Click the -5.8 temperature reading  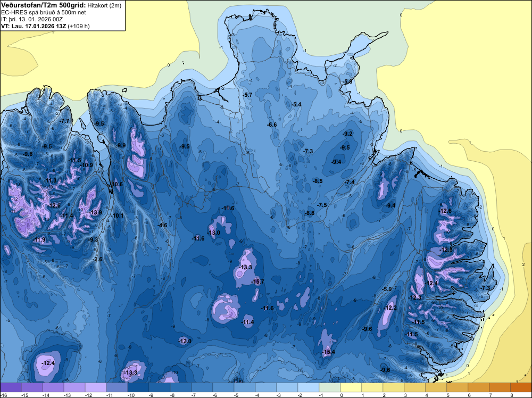347,82
